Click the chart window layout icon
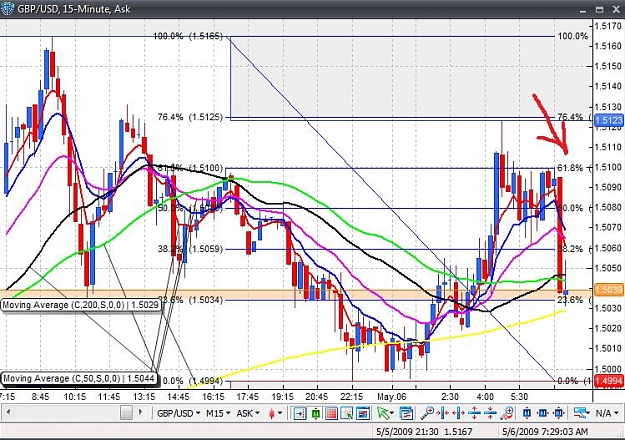This screenshot has width=625, height=440. tap(363, 413)
